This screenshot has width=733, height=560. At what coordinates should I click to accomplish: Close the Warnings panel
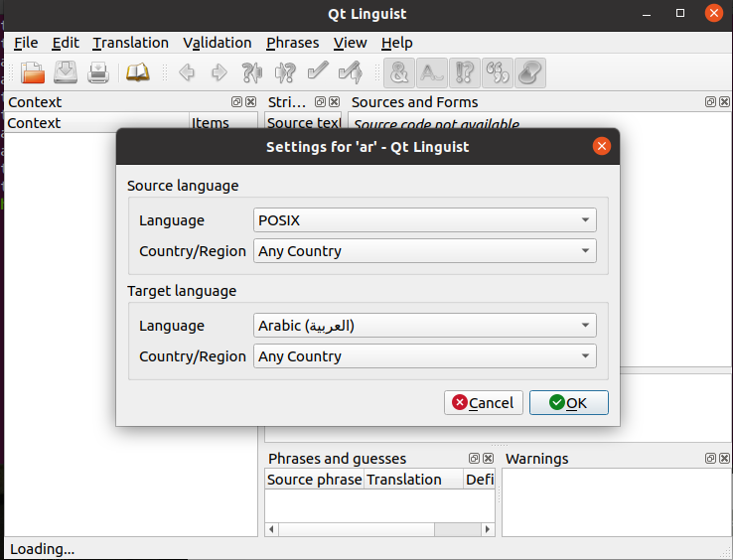click(725, 458)
